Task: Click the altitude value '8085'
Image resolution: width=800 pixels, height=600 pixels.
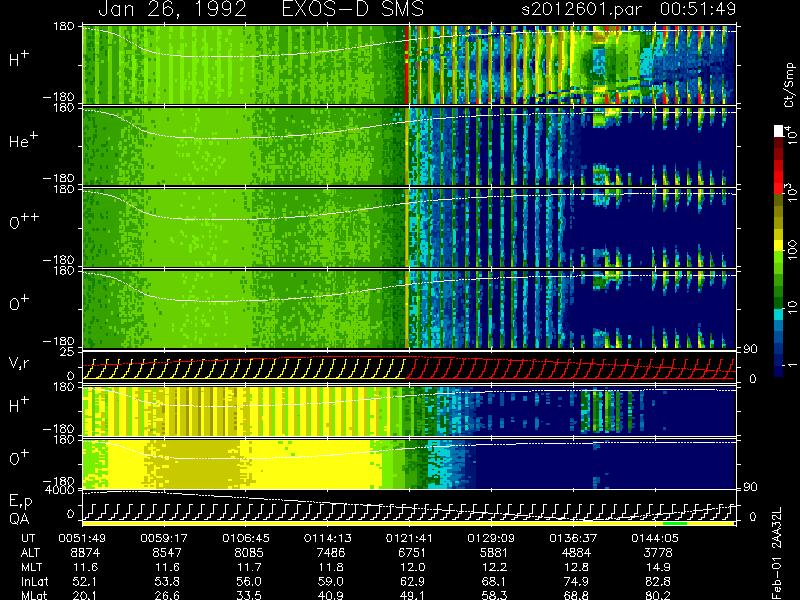Action: (x=249, y=553)
